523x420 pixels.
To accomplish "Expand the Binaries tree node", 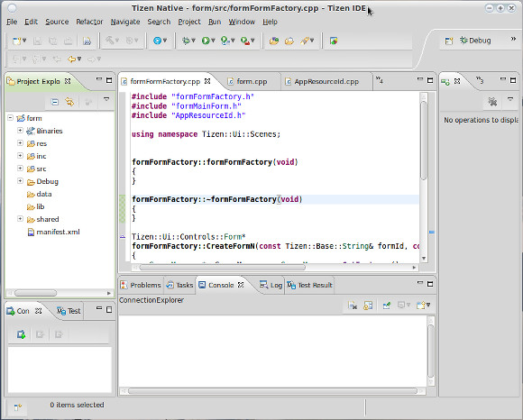I will pos(20,131).
